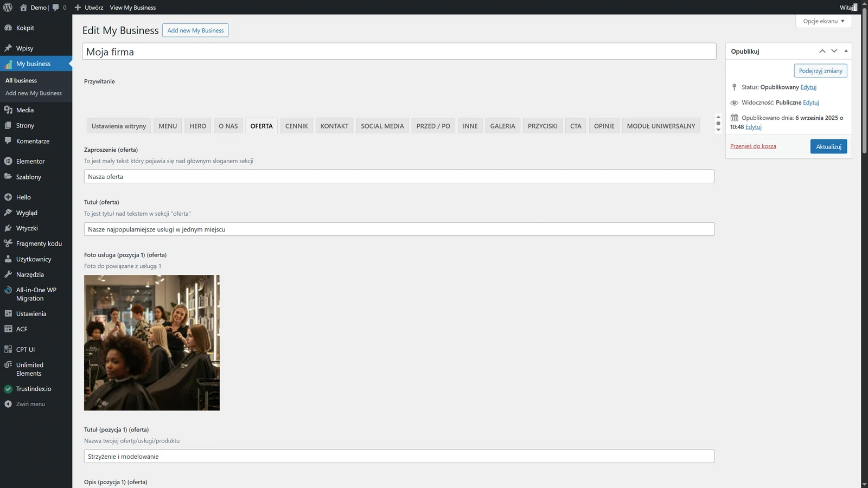Image resolution: width=868 pixels, height=488 pixels.
Task: Edit the Widoczność visibility setting
Action: (810, 102)
